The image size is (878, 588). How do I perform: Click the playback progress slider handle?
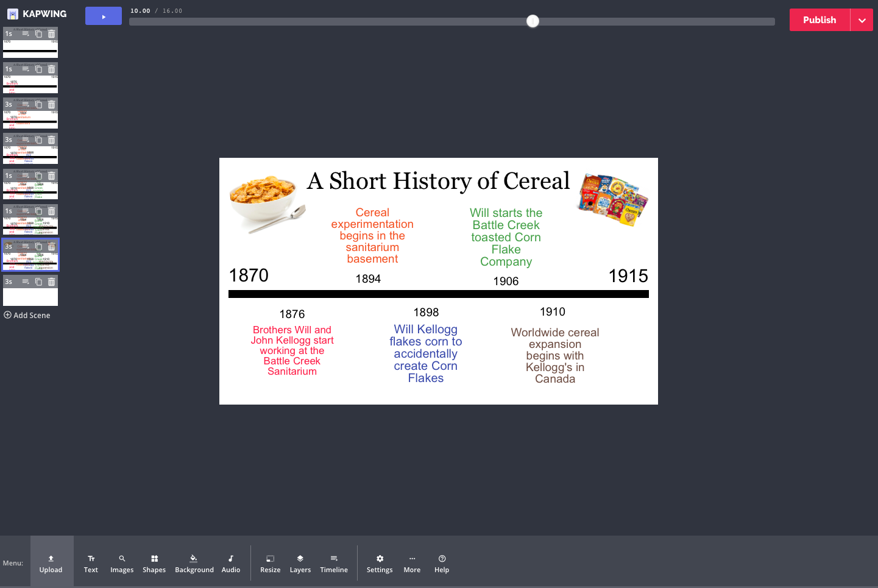tap(533, 21)
